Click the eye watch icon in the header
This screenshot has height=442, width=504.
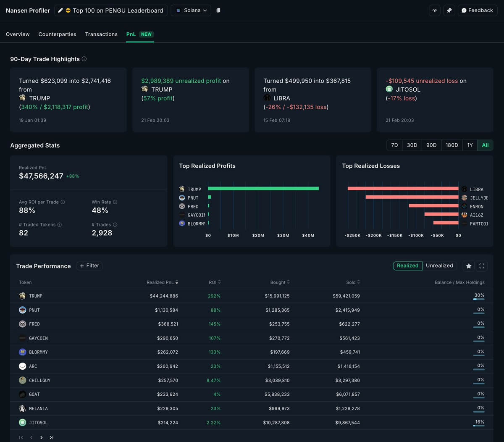click(435, 11)
